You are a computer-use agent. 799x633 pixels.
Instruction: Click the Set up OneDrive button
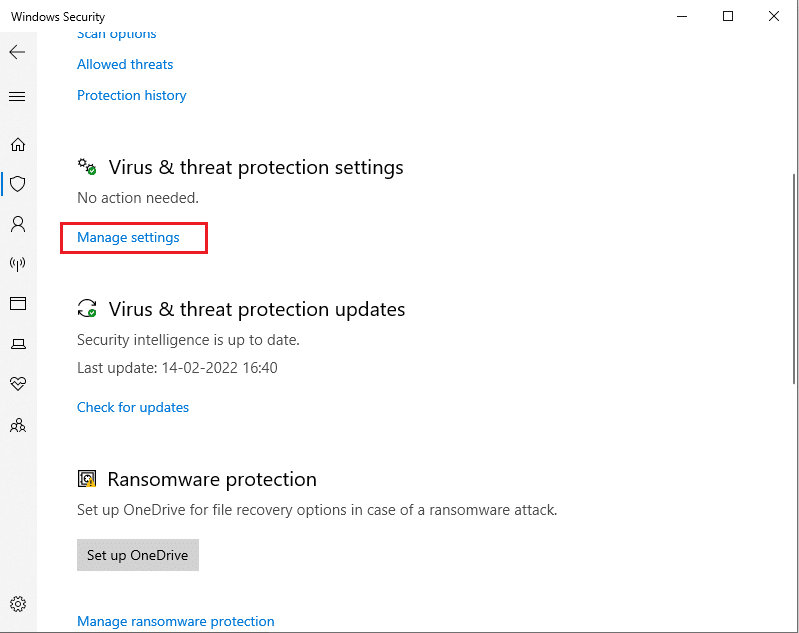point(138,555)
